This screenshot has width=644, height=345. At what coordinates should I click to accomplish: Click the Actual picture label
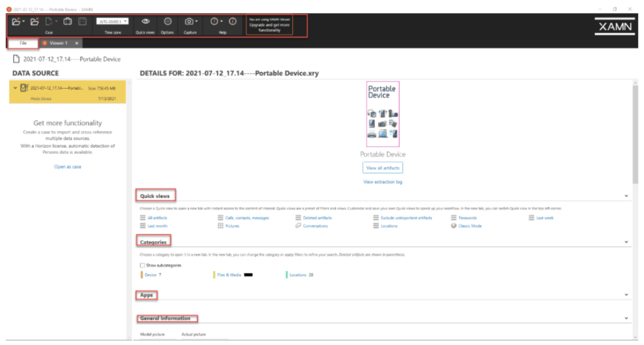coord(194,335)
